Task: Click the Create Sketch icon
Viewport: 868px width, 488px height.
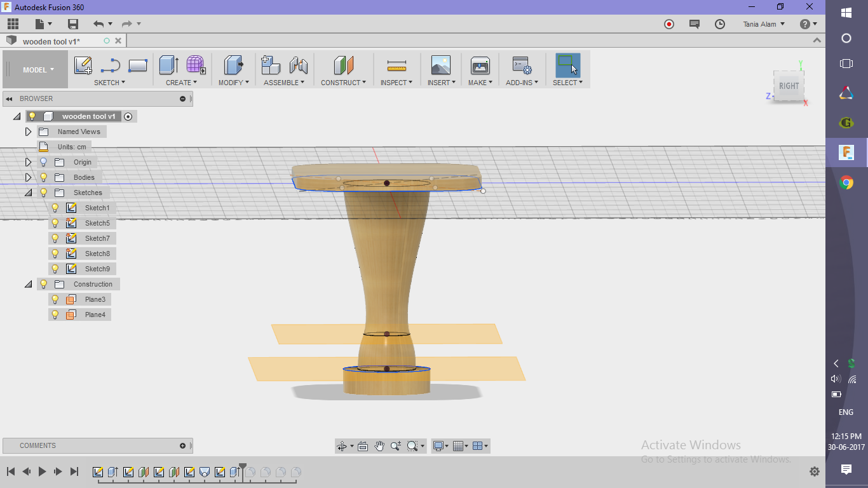Action: (x=83, y=65)
